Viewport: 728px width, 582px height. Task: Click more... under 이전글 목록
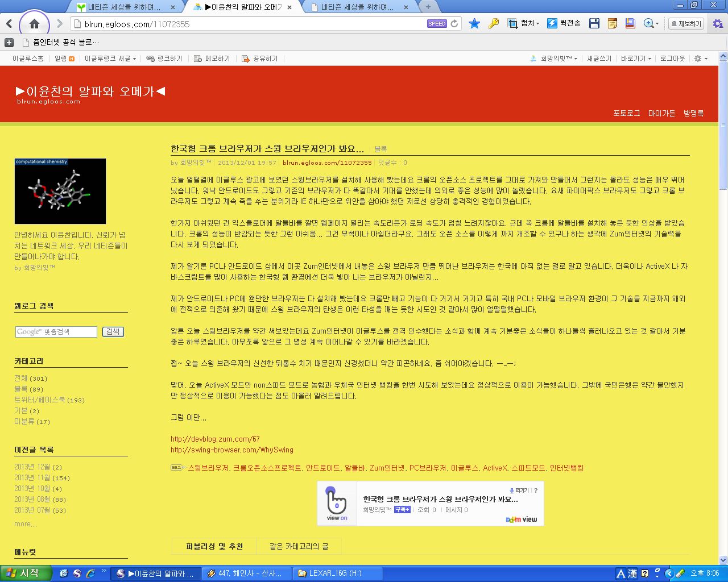tap(26, 524)
